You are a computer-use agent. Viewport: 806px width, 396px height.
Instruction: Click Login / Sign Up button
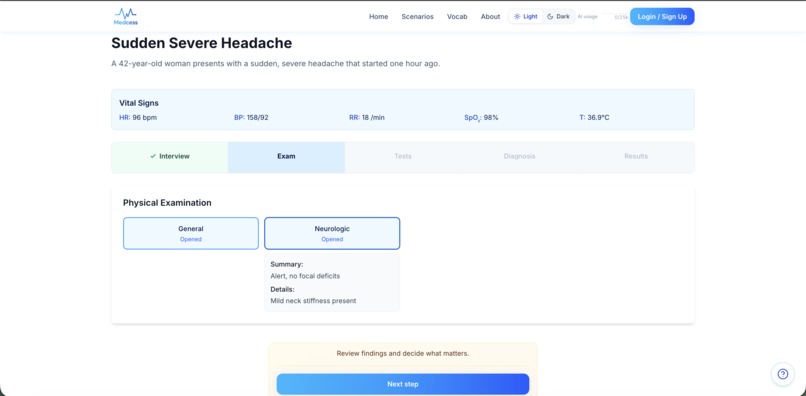662,16
